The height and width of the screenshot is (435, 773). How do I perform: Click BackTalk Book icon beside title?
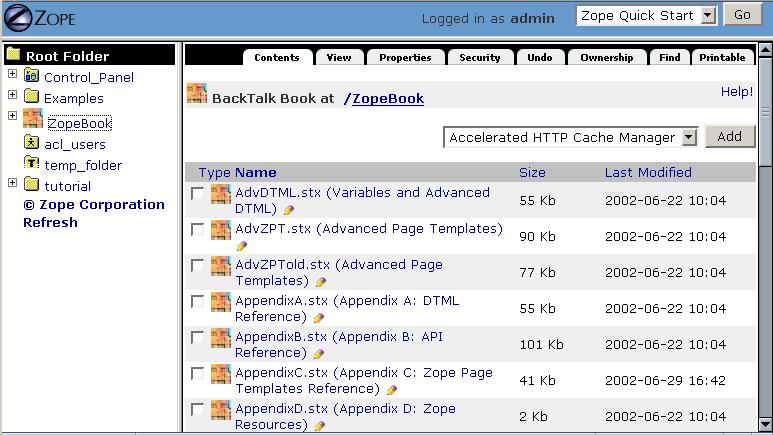coord(197,93)
